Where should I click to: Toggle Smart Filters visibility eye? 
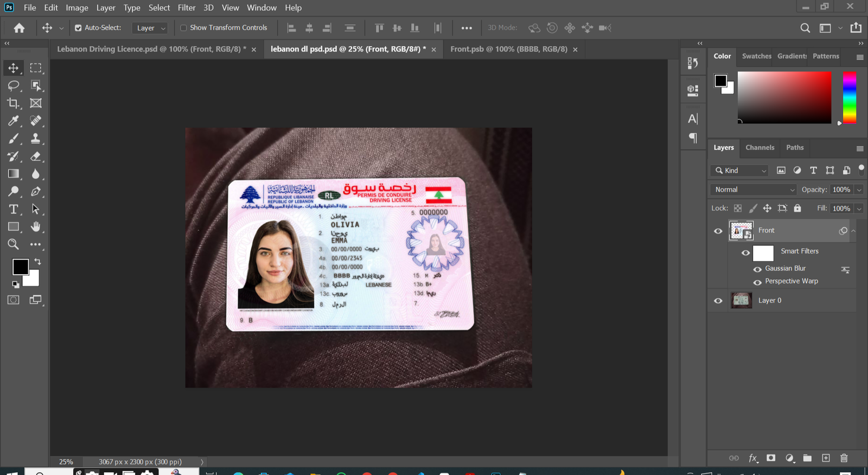tap(745, 252)
